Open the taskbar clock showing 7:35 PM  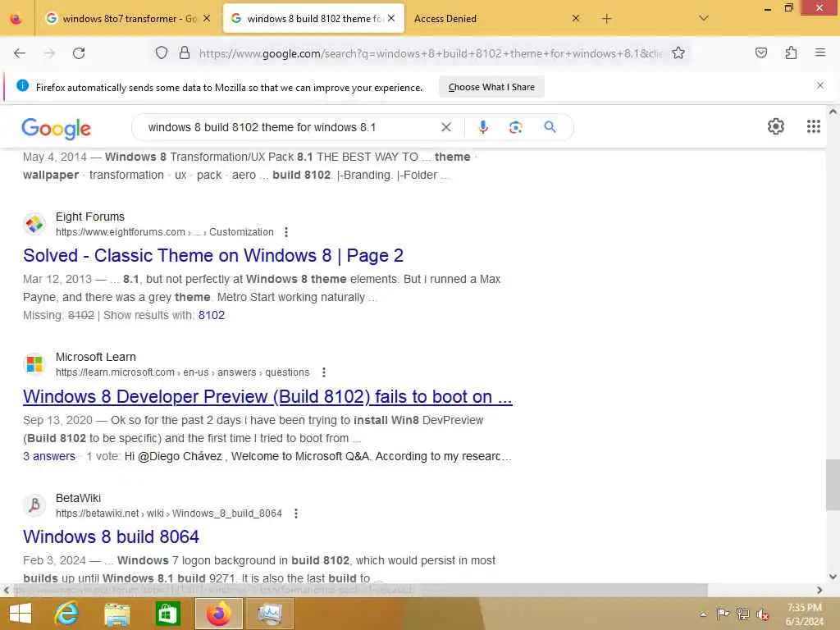(804, 614)
